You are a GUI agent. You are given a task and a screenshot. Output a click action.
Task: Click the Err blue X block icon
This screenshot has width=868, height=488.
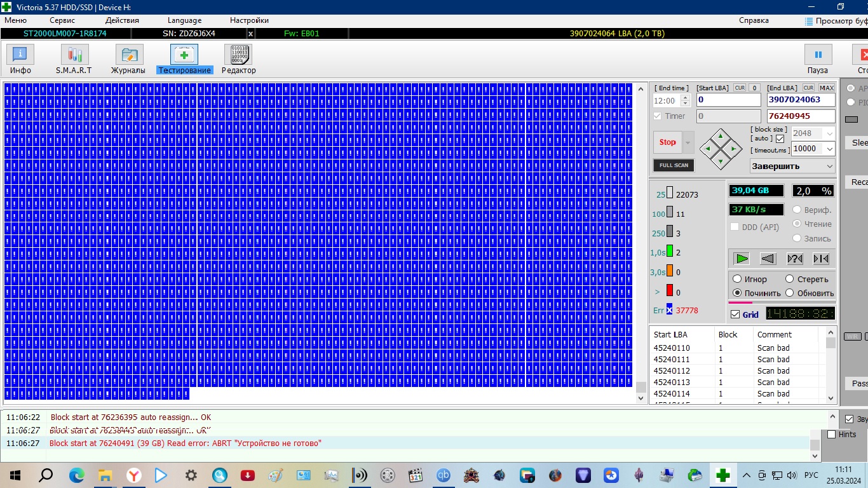(x=670, y=310)
